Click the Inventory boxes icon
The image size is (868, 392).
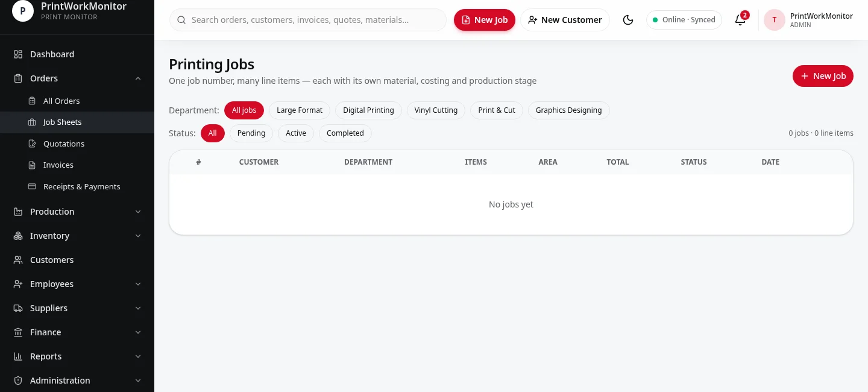point(18,236)
